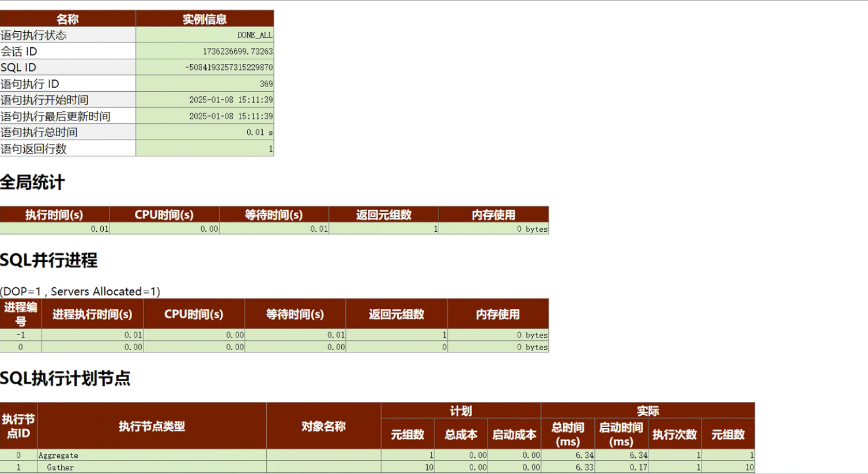Viewport: 868px width, 474px height.
Task: Click the 执行节点类型 column header
Action: pyautogui.click(x=152, y=426)
